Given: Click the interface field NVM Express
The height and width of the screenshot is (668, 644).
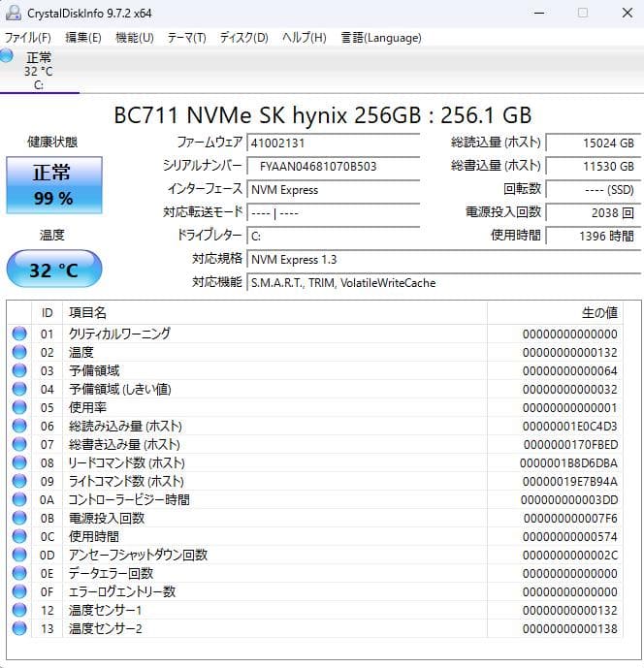Looking at the screenshot, I should coord(334,190).
